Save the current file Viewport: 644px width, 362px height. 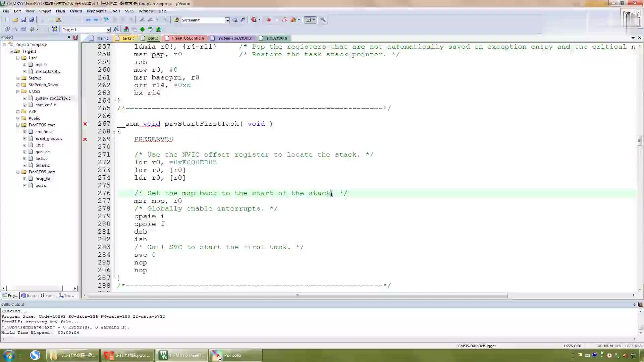(23, 20)
